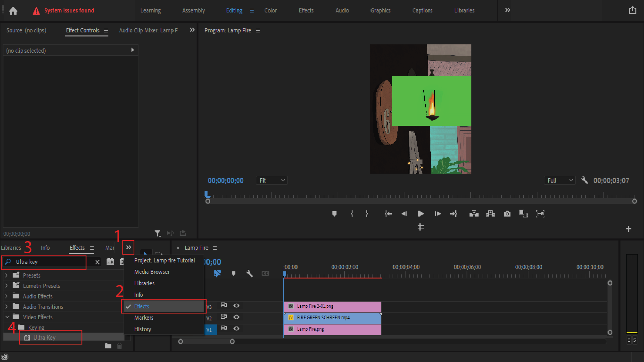The height and width of the screenshot is (362, 644).
Task: Switch to the Color workspace tab
Action: pos(270,11)
